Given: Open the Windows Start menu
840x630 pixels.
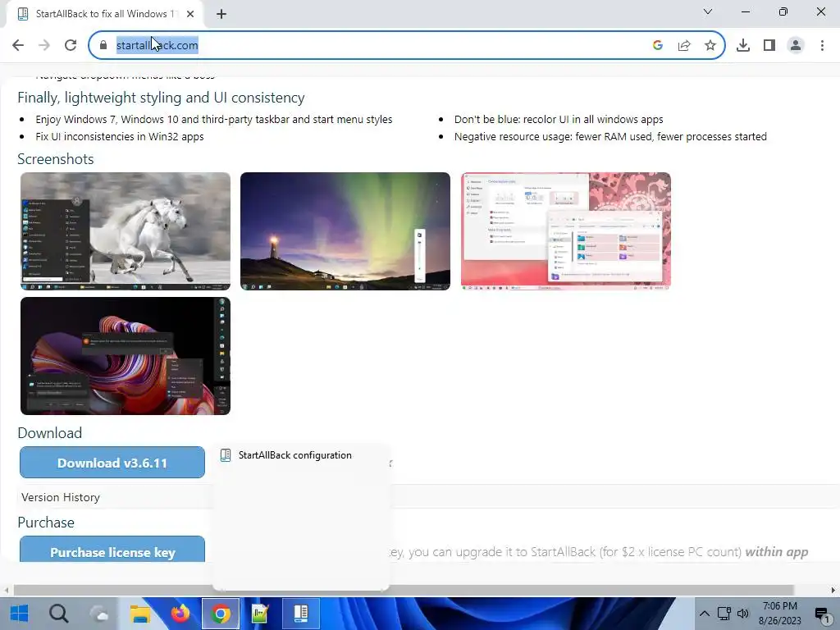Looking at the screenshot, I should coord(20,614).
